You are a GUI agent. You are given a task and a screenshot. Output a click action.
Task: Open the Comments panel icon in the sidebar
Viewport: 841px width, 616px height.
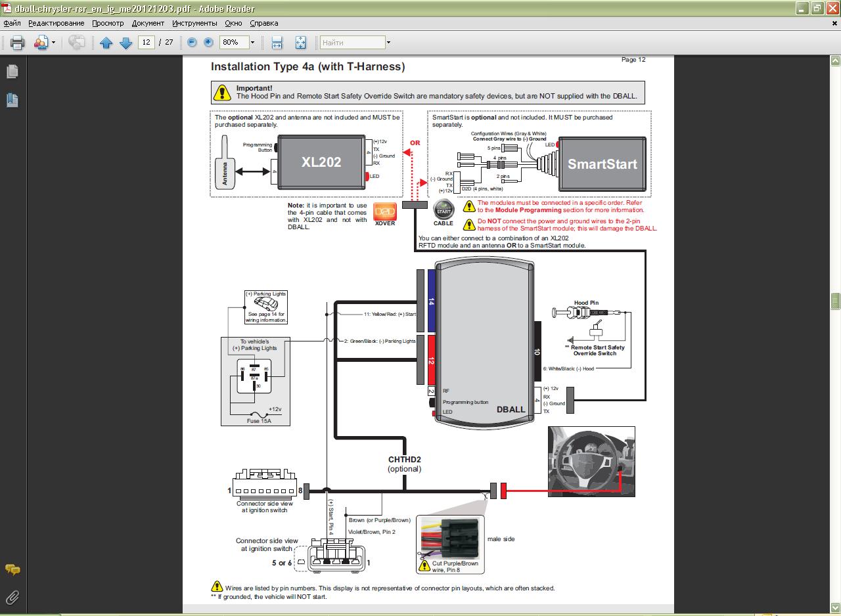pos(12,569)
